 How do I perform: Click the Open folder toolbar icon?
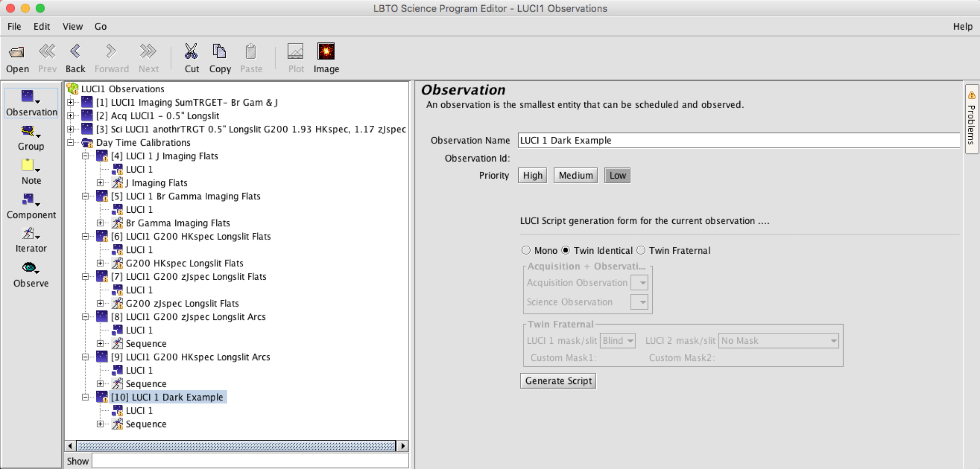click(17, 52)
